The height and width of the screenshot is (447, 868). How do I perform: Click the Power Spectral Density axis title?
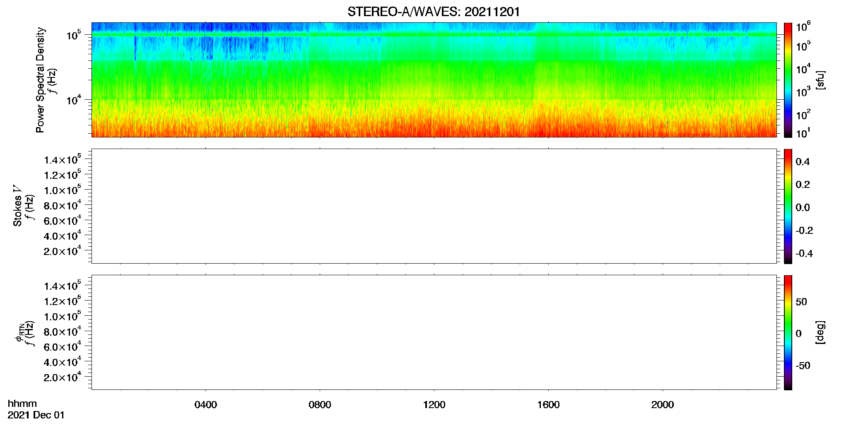coord(40,80)
